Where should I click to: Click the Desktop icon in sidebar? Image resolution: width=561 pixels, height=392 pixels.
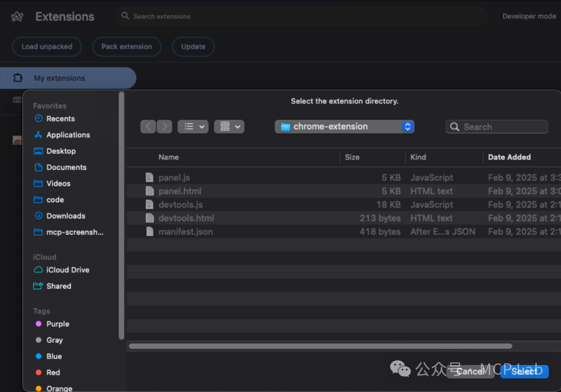[38, 151]
